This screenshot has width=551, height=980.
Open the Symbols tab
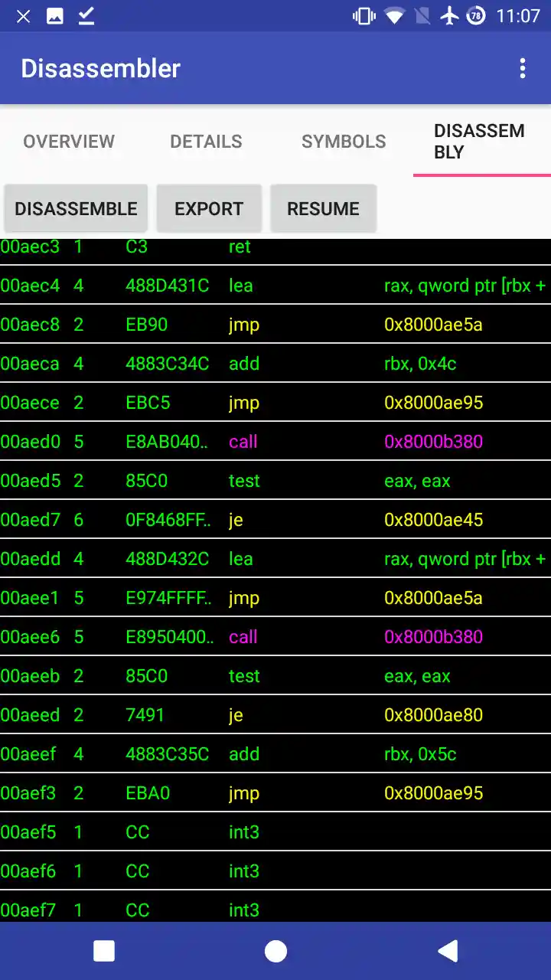(344, 142)
